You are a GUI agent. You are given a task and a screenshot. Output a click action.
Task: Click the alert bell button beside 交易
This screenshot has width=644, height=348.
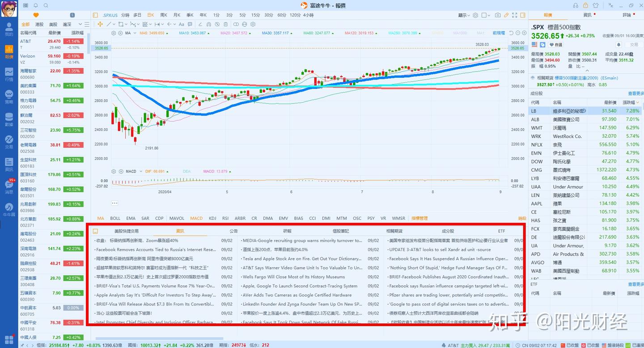(x=619, y=45)
